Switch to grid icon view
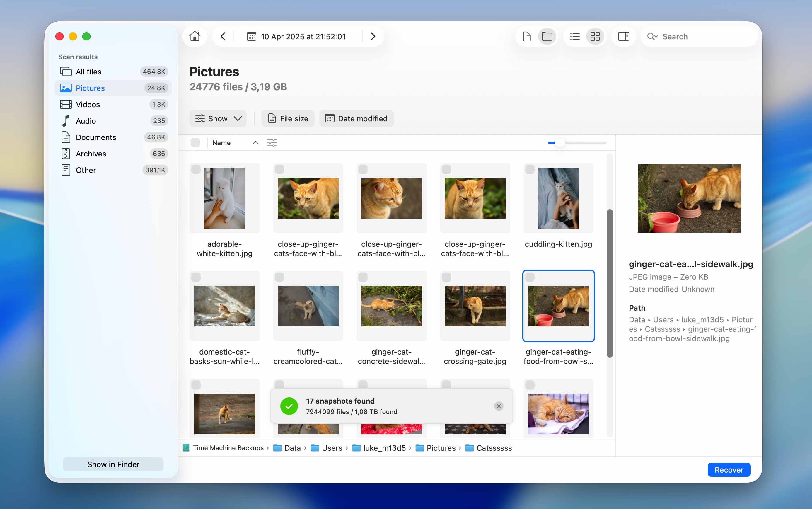This screenshot has height=509, width=812. (595, 36)
